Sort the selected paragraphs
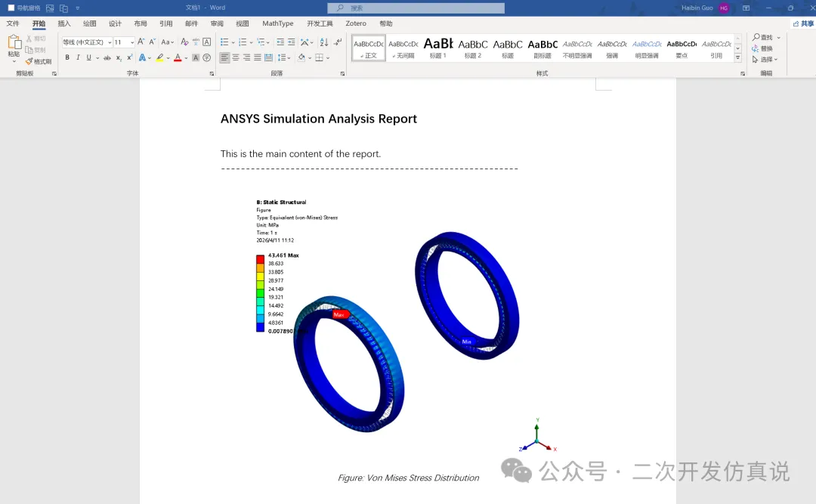This screenshot has height=504, width=816. coord(324,42)
